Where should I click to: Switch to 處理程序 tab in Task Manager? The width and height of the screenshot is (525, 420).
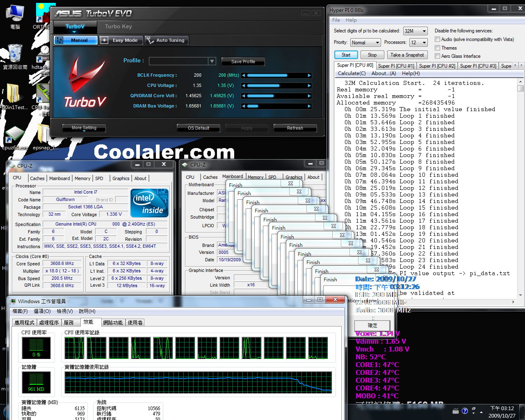click(x=49, y=323)
